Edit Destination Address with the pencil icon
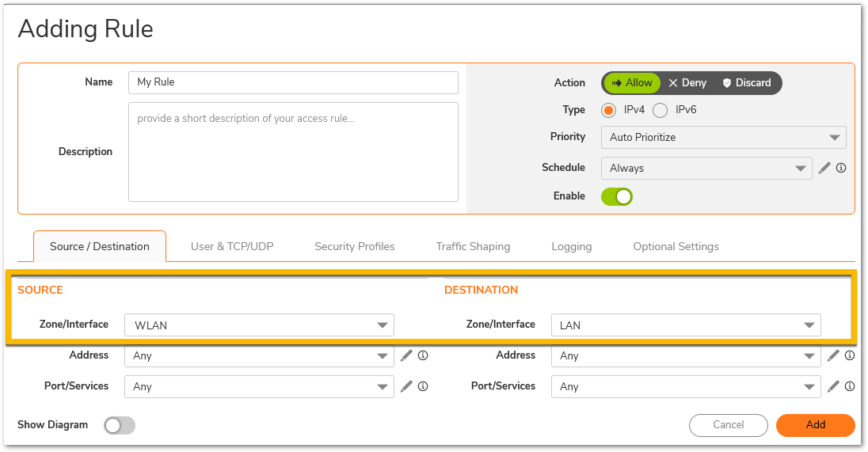Image resolution: width=868 pixels, height=452 pixels. pos(833,355)
